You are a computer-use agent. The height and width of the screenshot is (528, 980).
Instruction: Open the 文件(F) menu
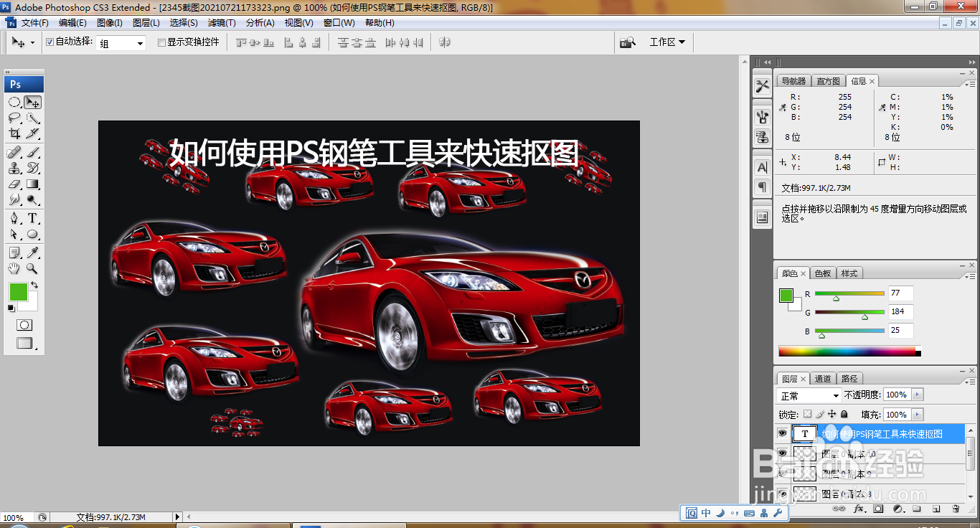tap(35, 23)
